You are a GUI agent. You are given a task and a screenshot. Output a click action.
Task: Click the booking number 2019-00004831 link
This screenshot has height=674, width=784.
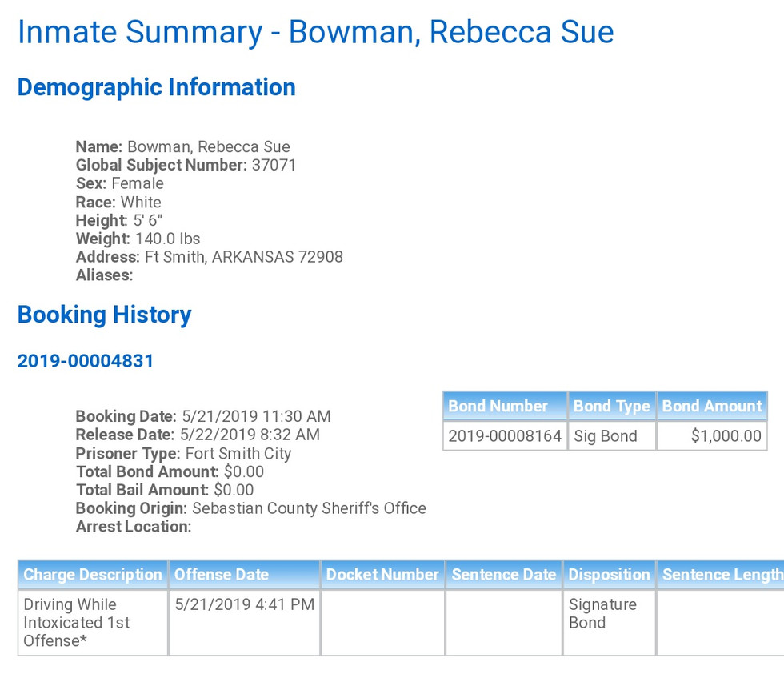[86, 361]
